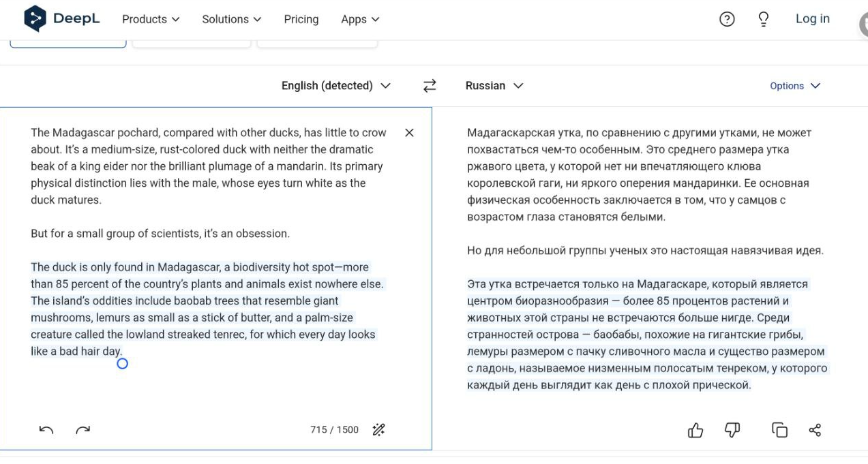
Task: Click the Log in link
Action: [813, 19]
